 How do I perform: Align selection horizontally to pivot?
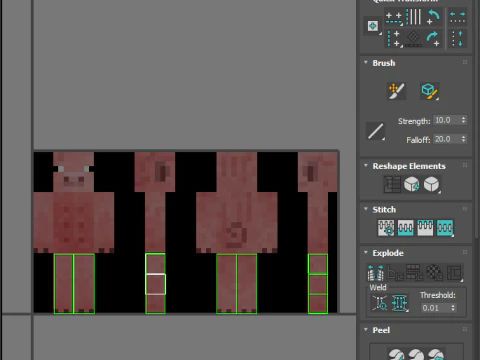[x=394, y=17]
